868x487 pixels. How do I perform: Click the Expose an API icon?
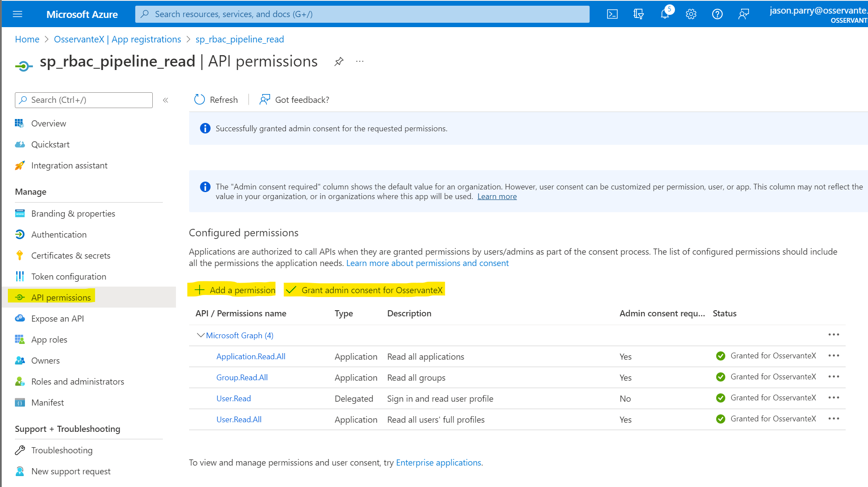[20, 318]
